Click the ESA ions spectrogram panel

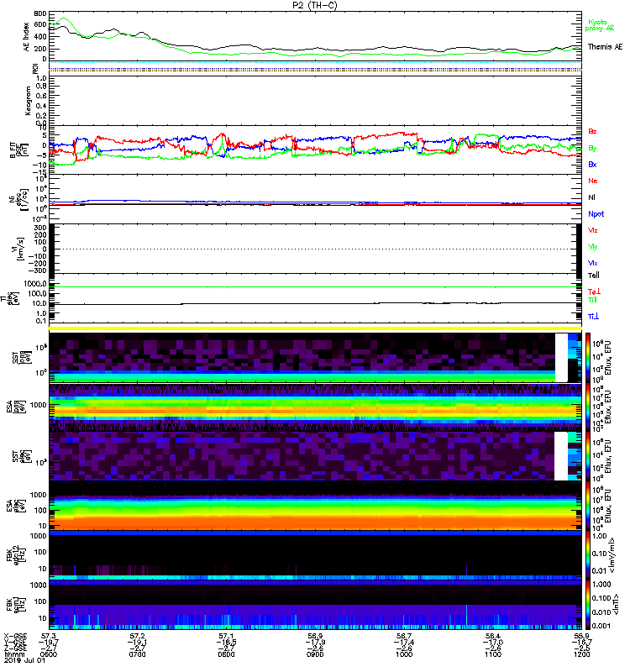tap(315, 407)
